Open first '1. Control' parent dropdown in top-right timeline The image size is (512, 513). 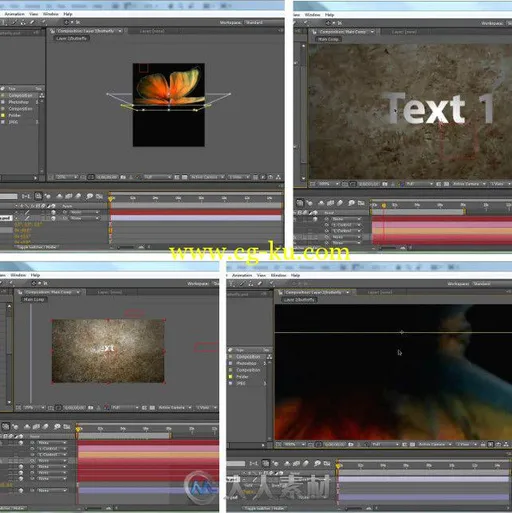347,225
